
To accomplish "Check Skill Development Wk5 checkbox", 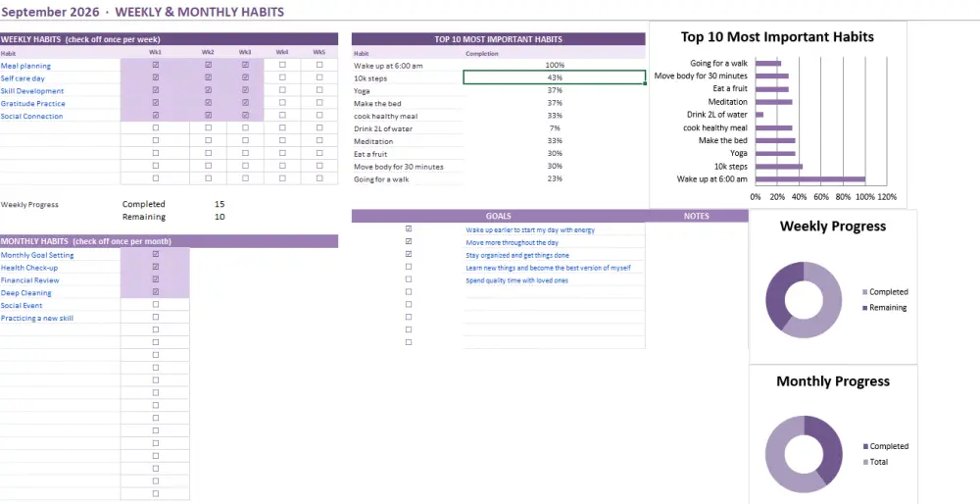I will [x=319, y=90].
